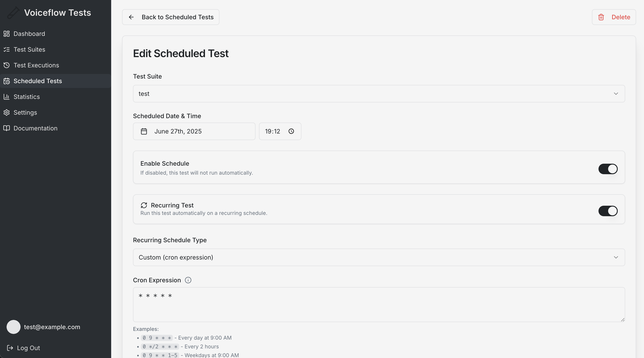644x358 pixels.
Task: Click the Test Suites checklist icon
Action: pyautogui.click(x=7, y=49)
